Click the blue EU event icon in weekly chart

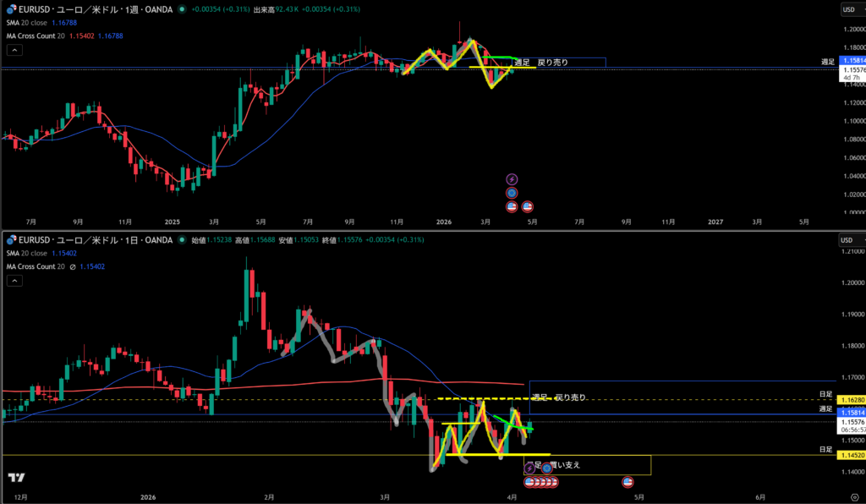pos(512,193)
